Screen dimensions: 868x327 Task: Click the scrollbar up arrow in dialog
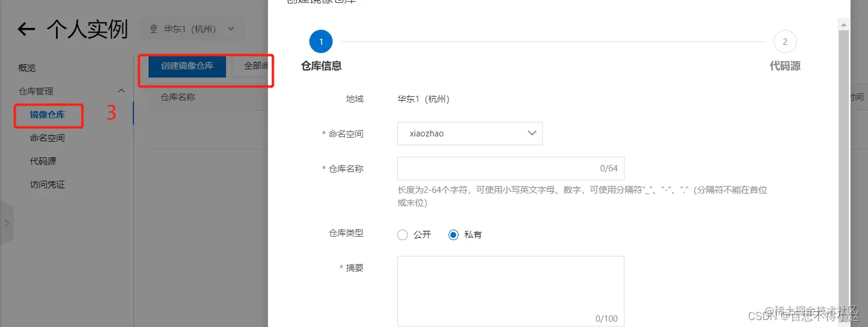click(x=843, y=24)
